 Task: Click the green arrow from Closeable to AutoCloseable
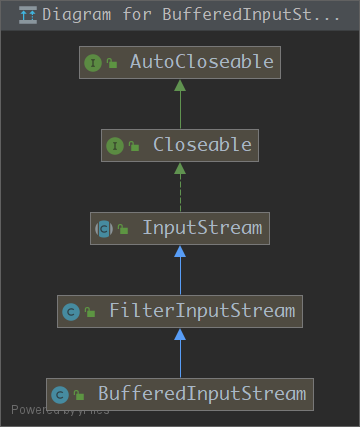[180, 104]
